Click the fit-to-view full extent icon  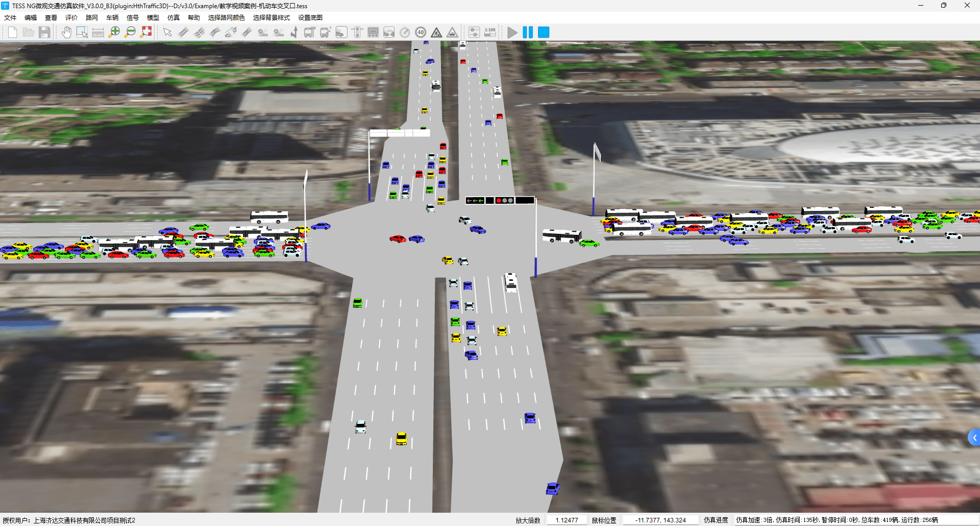pyautogui.click(x=146, y=32)
